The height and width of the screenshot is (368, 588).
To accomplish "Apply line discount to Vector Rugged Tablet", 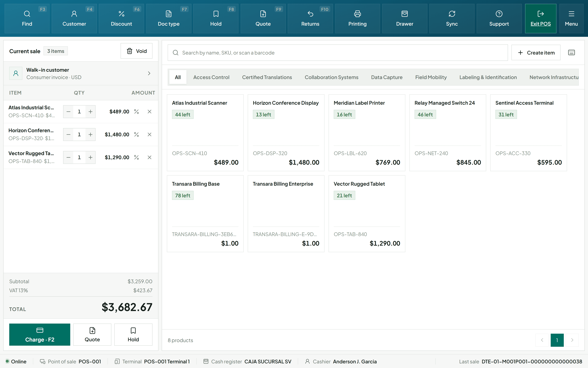I will [137, 157].
